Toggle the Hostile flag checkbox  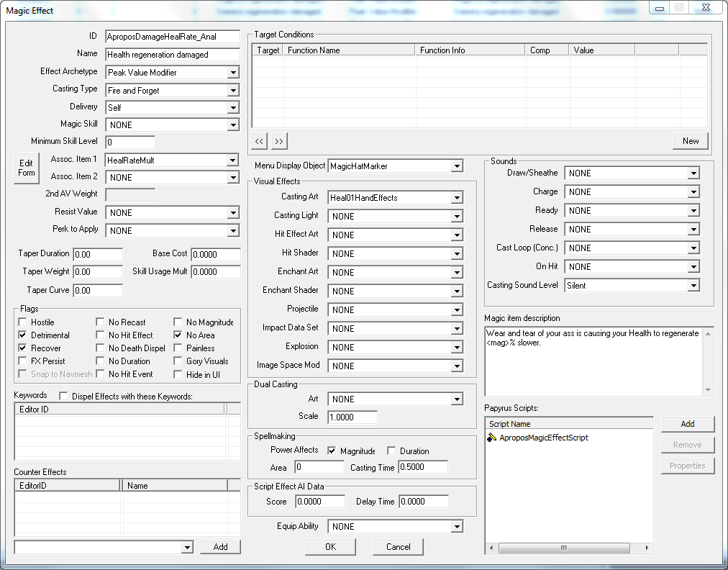click(22, 322)
